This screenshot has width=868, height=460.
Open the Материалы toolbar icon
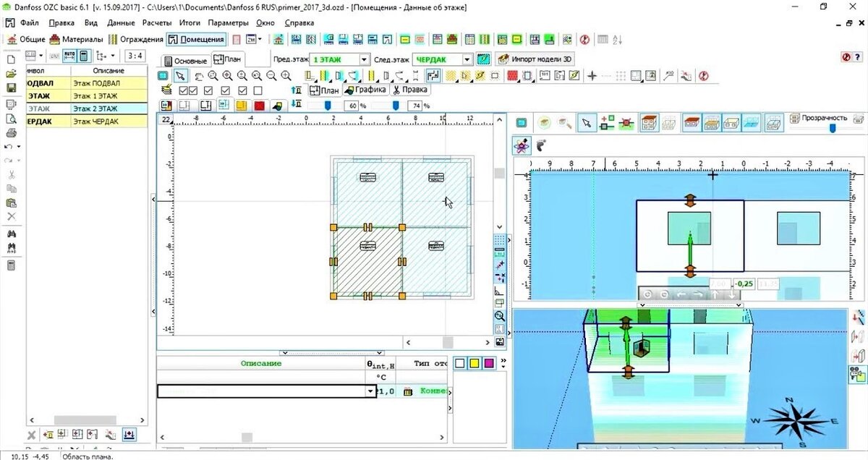(75, 40)
